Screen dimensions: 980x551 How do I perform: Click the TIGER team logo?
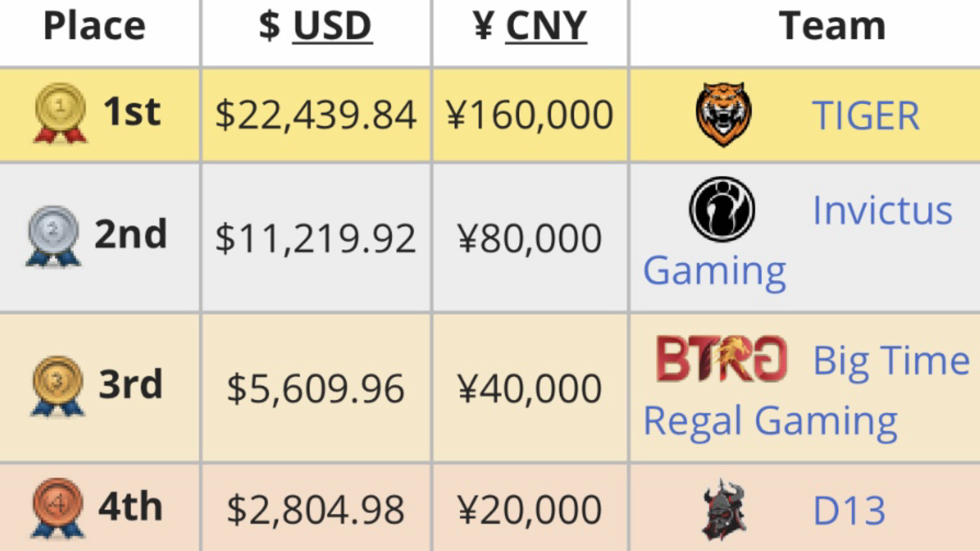point(723,114)
